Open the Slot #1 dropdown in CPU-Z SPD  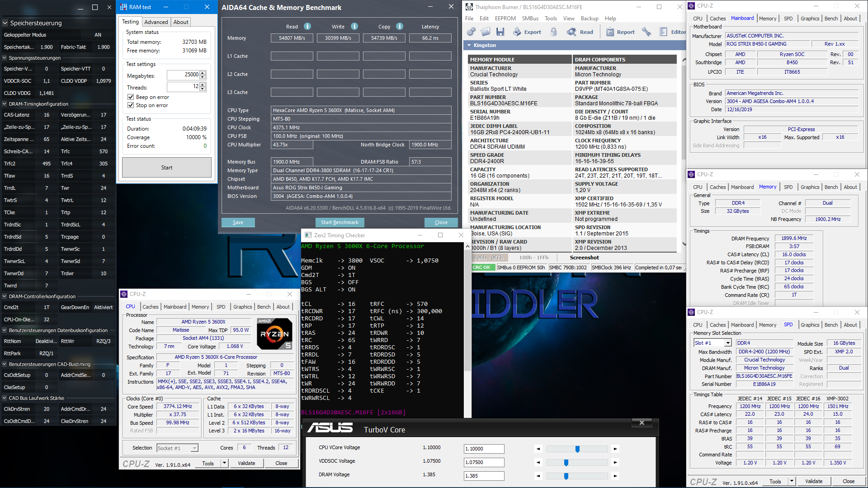728,343
